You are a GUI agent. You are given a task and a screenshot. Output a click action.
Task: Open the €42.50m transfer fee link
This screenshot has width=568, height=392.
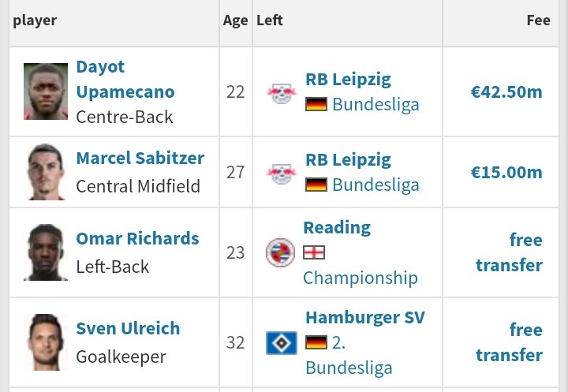506,92
